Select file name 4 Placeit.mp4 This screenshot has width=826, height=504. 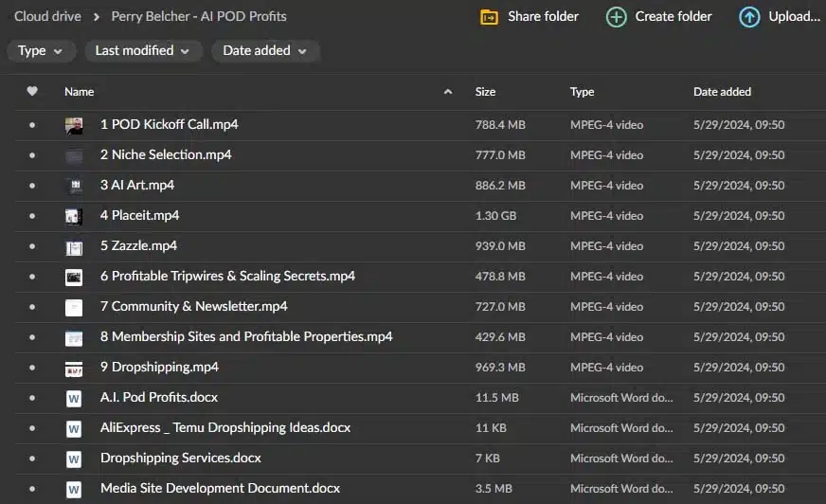click(139, 215)
